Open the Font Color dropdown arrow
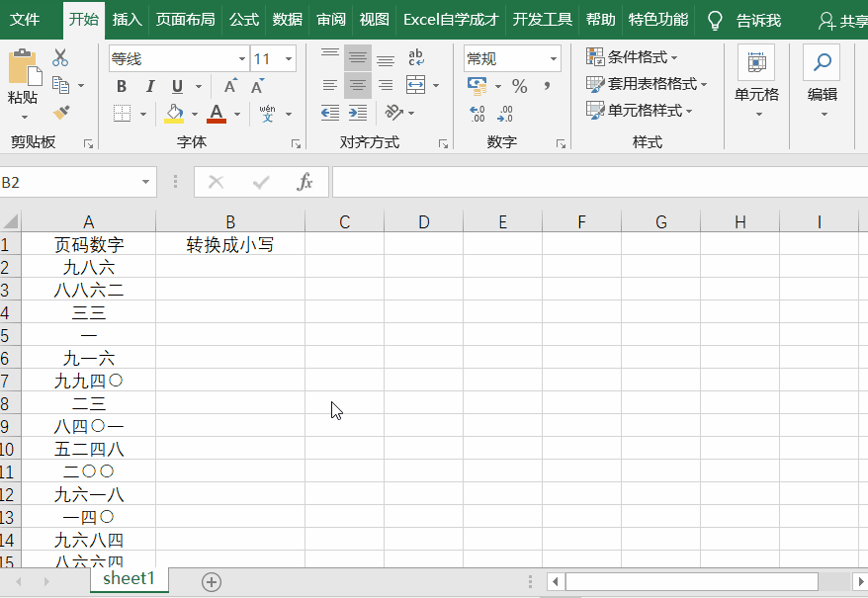 pos(236,113)
